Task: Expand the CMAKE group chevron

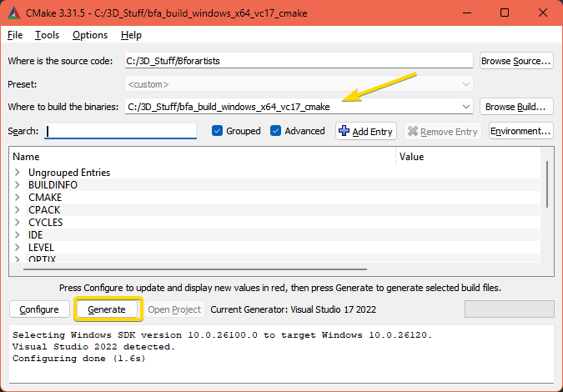Action: [18, 198]
